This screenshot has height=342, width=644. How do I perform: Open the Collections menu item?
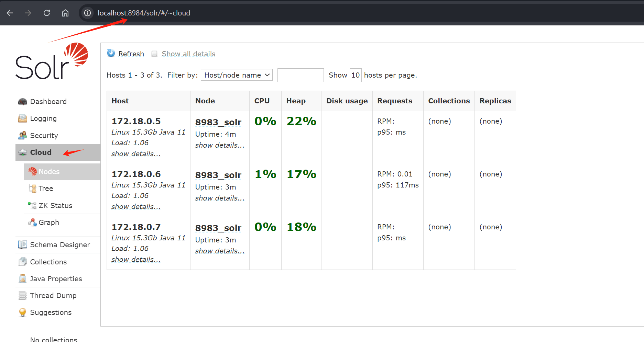pyautogui.click(x=48, y=262)
